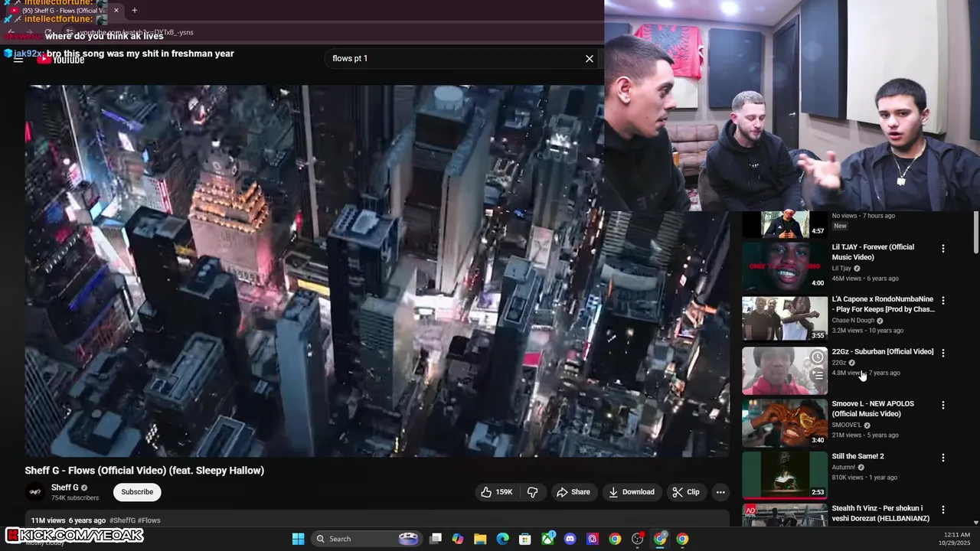The image size is (980, 551).
Task: Open options menu for Still the Same! 2
Action: point(943,458)
